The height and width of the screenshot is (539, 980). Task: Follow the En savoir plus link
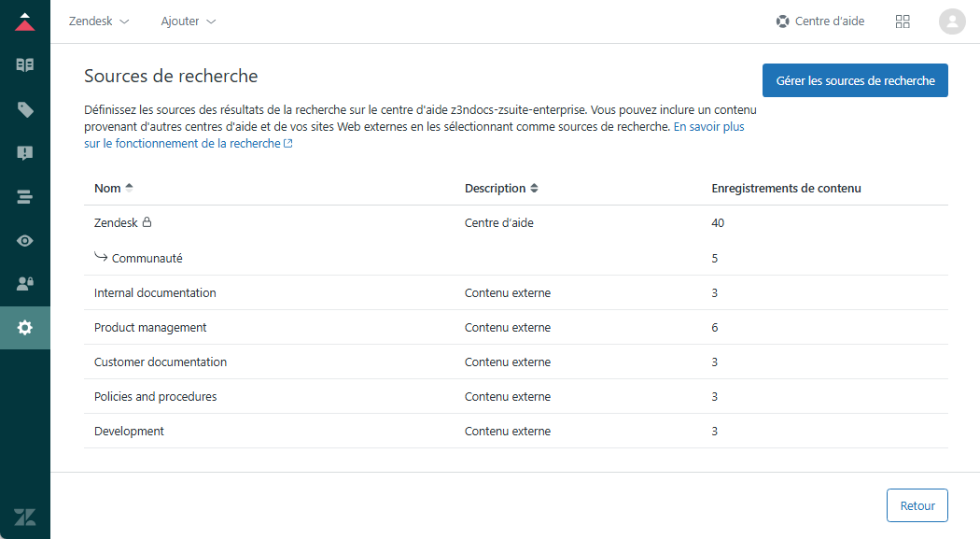click(708, 126)
